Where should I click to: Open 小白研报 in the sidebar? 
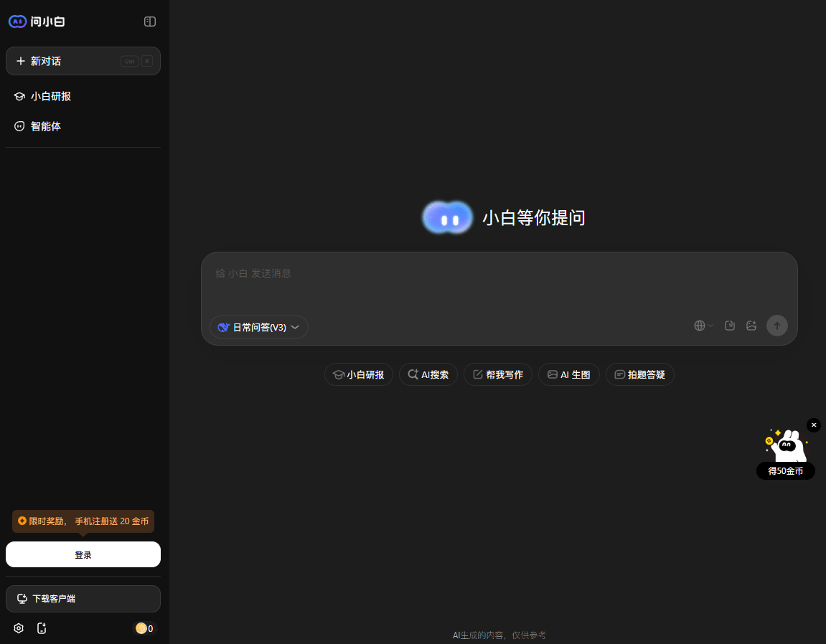83,96
